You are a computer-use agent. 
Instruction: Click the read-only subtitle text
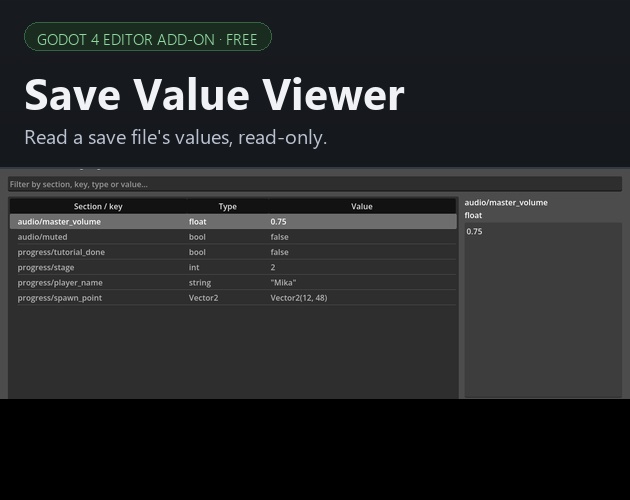tap(176, 137)
